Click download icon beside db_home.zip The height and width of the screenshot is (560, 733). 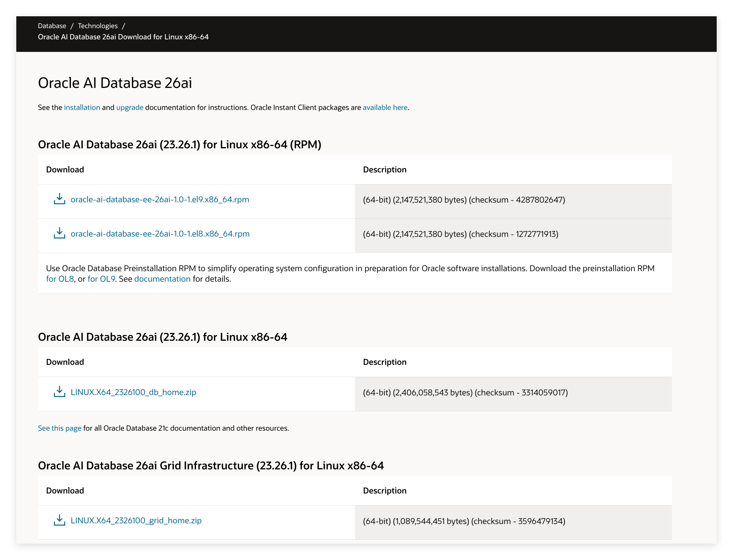(59, 392)
